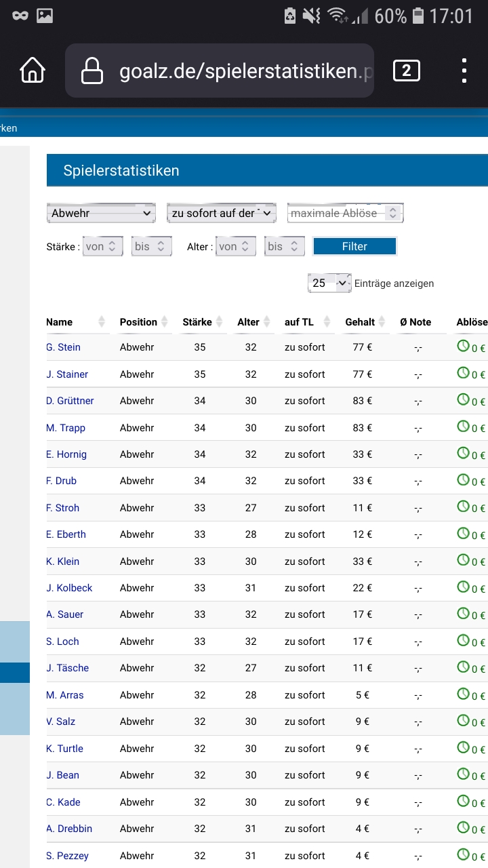Open player M. Arras

tap(65, 695)
